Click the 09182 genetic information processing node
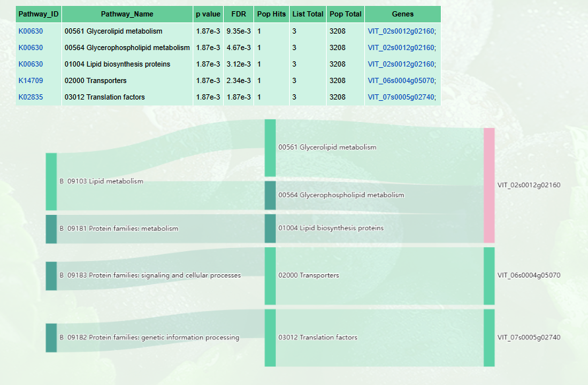 pos(51,338)
